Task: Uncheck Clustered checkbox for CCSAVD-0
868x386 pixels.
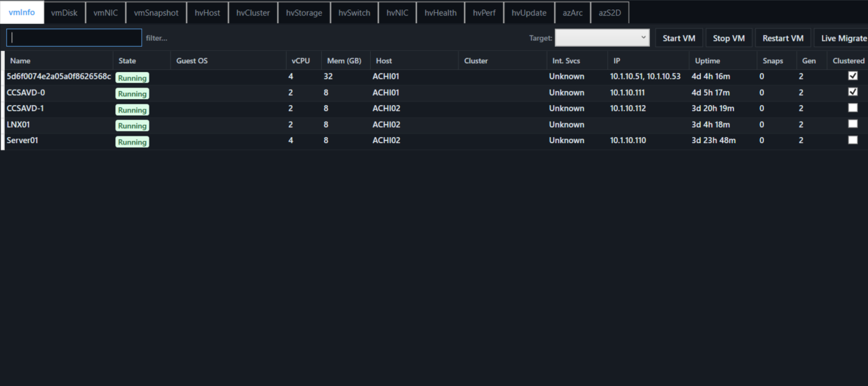Action: click(853, 92)
